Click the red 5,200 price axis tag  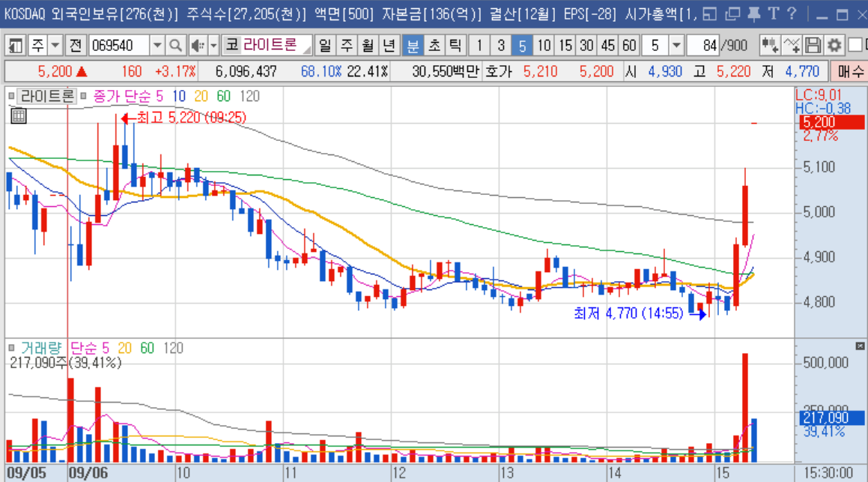[831, 122]
